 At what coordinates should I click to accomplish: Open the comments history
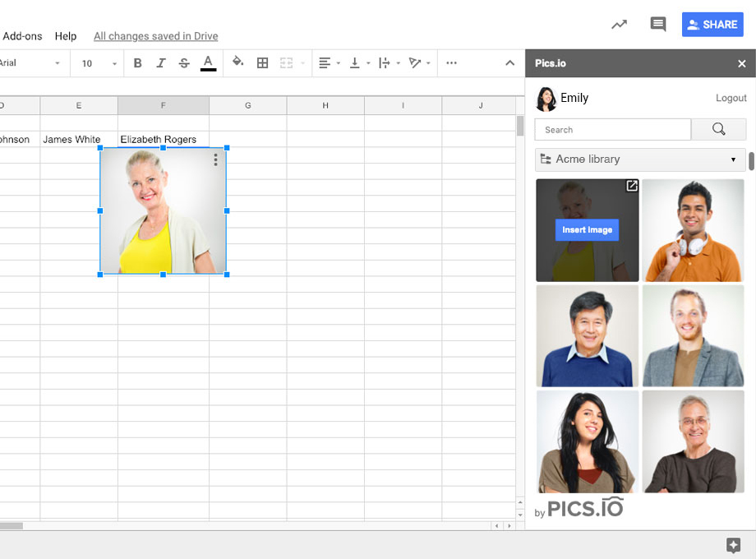(658, 24)
